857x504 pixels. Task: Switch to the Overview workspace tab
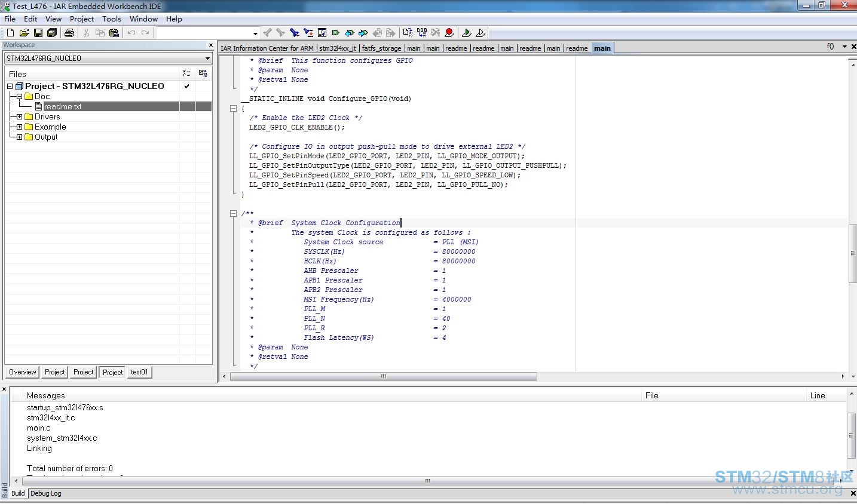[x=23, y=372]
